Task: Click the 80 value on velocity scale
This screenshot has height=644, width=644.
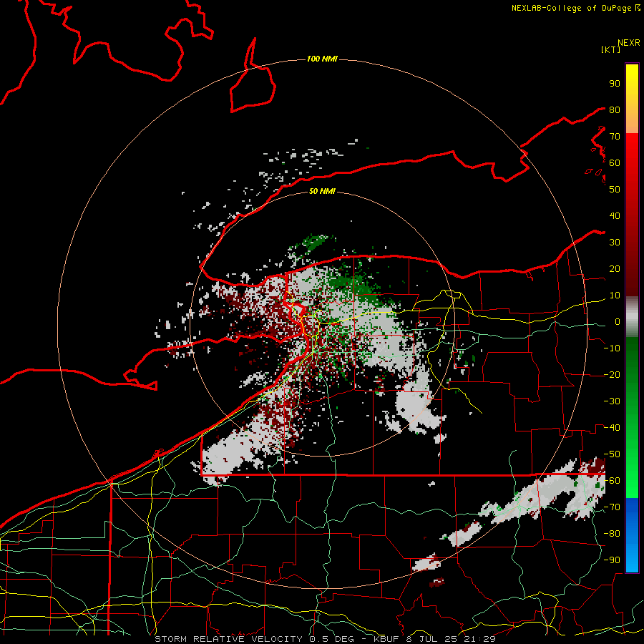Action: (615, 109)
